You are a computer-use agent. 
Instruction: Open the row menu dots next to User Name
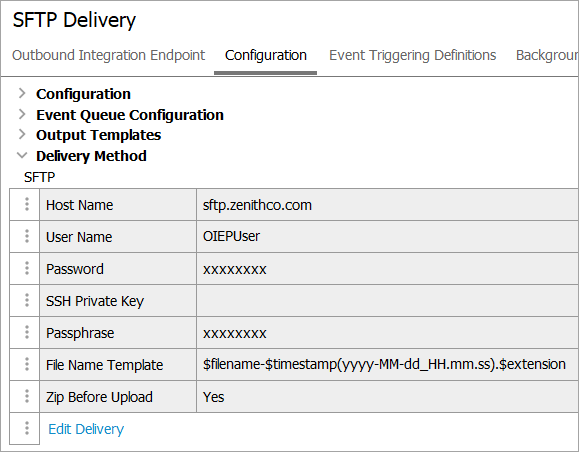pyautogui.click(x=27, y=236)
